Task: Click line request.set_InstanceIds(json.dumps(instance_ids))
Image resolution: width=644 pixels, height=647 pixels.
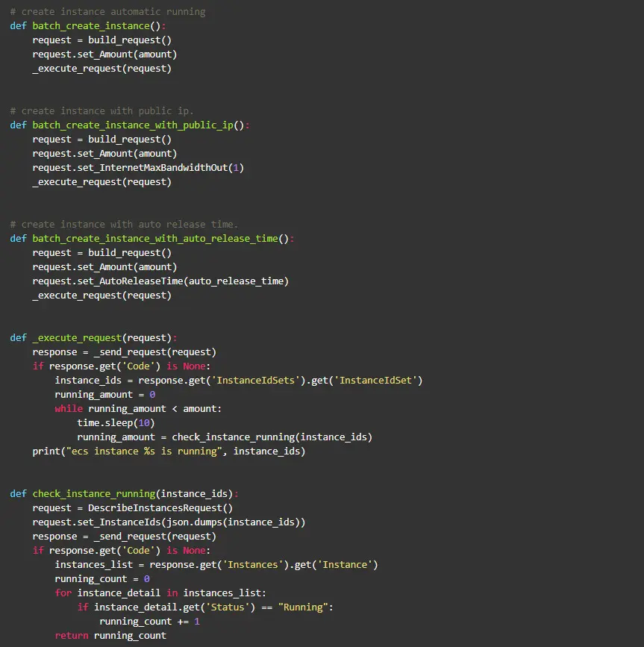Action: 169,522
